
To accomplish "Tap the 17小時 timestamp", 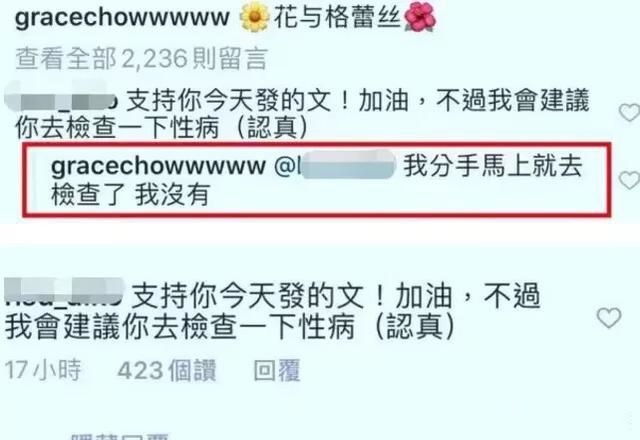I will [43, 370].
